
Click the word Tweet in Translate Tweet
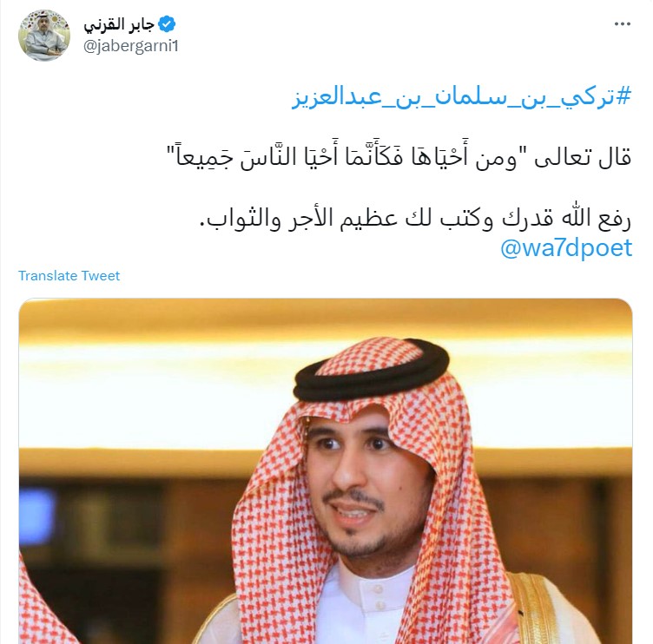(x=101, y=276)
